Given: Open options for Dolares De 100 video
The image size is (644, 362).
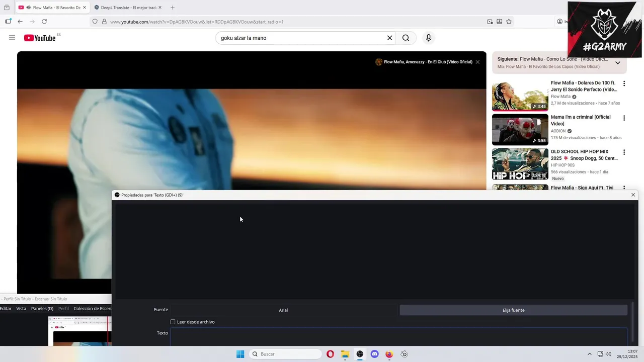Looking at the screenshot, I should click(624, 83).
